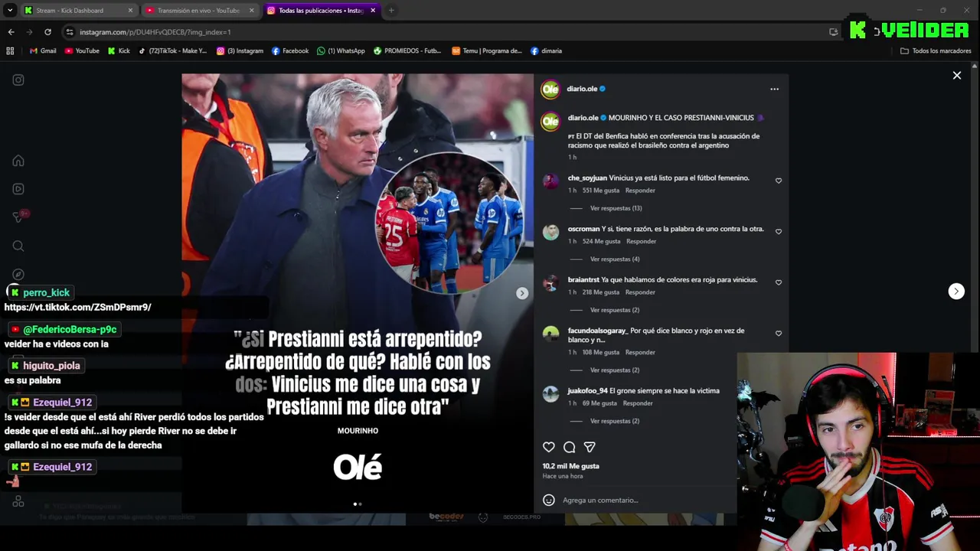Screen dimensions: 980x551
Task: Open Instagram Search magnifier icon
Action: [x=18, y=246]
